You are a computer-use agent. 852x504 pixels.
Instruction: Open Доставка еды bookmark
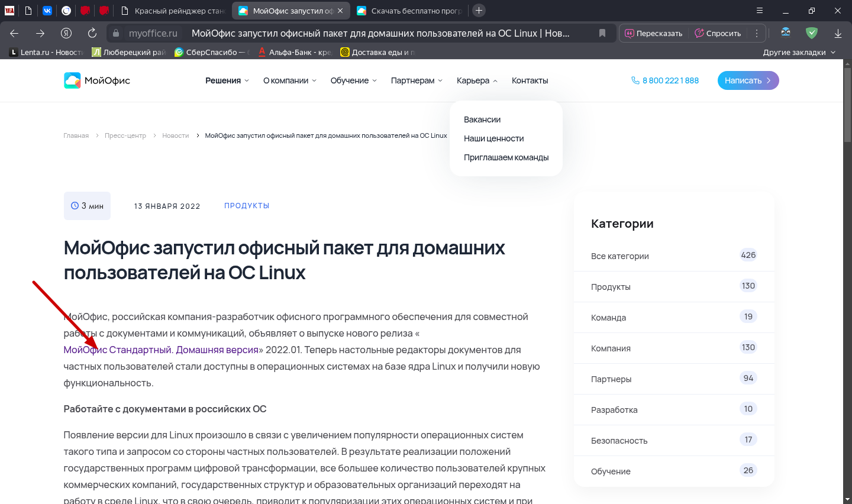(377, 52)
